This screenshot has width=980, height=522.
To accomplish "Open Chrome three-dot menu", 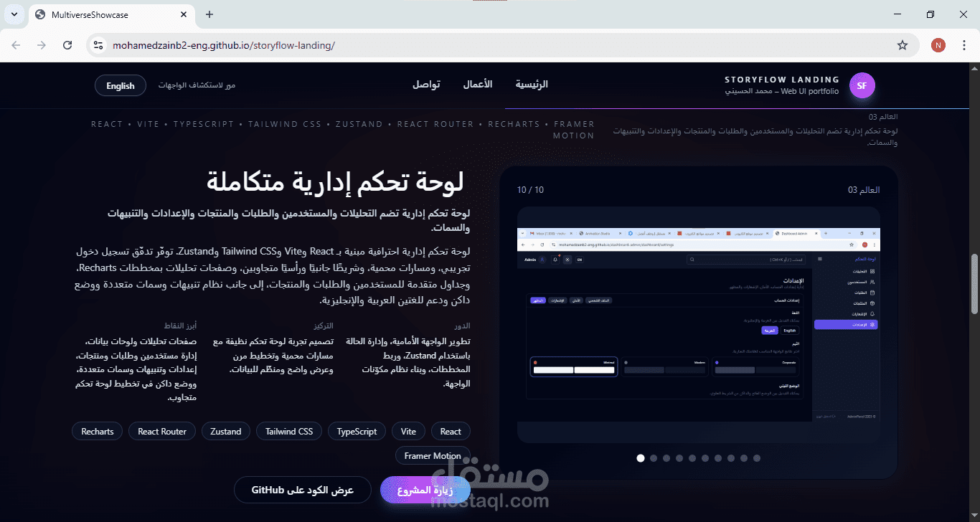I will (x=963, y=45).
